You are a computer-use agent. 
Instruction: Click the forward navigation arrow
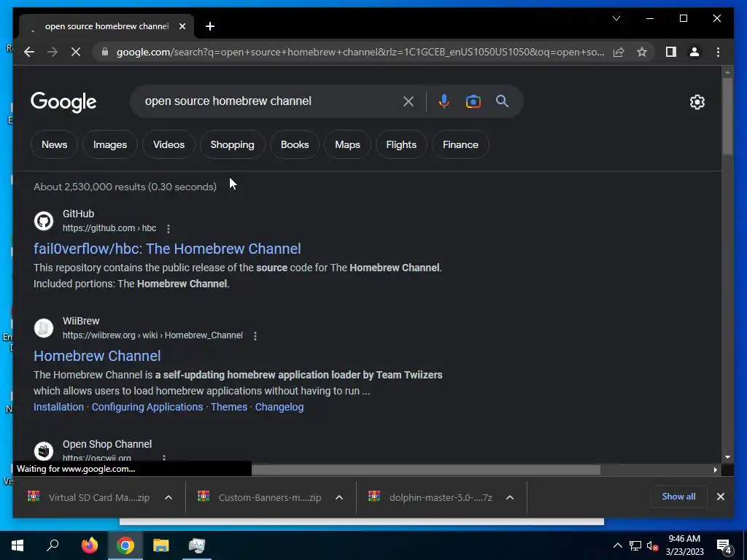click(x=53, y=52)
